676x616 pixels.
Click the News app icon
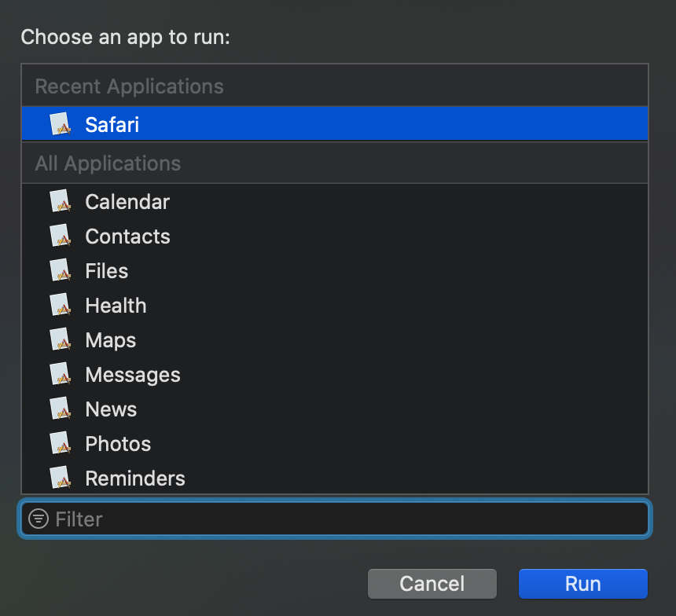click(x=61, y=409)
